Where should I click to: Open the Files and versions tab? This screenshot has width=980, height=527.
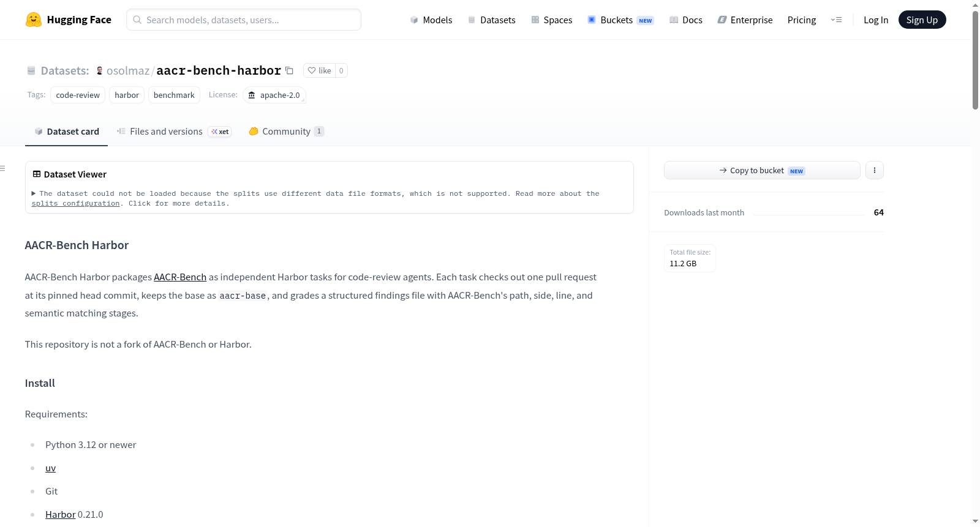[x=174, y=132]
